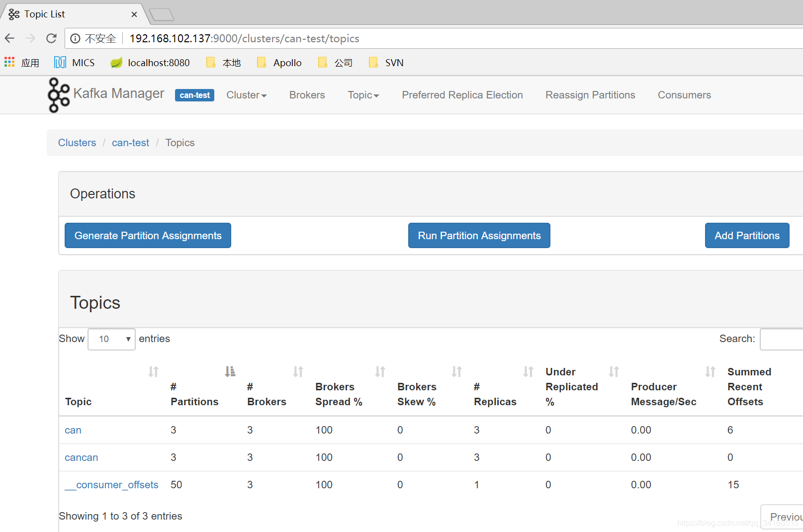Image resolution: width=803 pixels, height=532 pixels.
Task: Sort table by Topic column arrows
Action: 154,371
